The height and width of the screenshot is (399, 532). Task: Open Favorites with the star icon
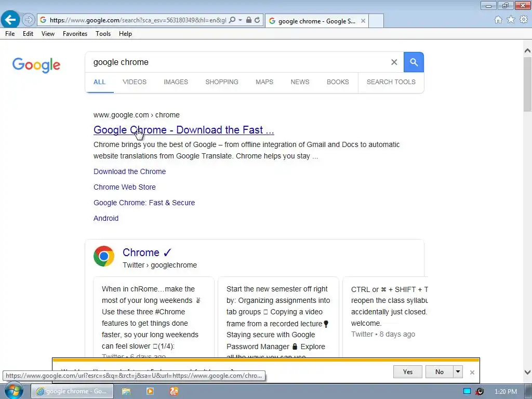511,20
